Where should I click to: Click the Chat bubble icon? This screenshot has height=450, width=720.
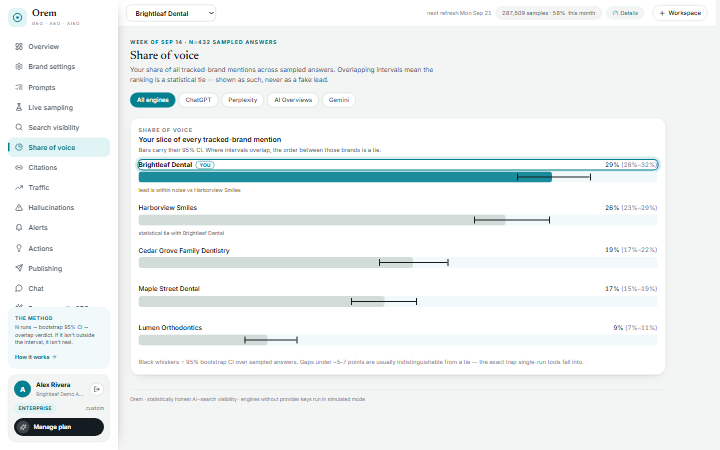click(19, 288)
